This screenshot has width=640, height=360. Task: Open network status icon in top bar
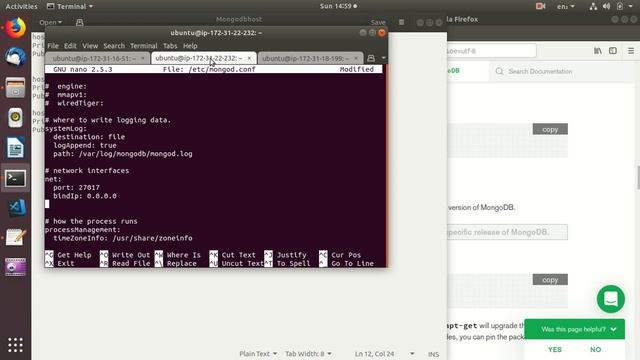(593, 6)
